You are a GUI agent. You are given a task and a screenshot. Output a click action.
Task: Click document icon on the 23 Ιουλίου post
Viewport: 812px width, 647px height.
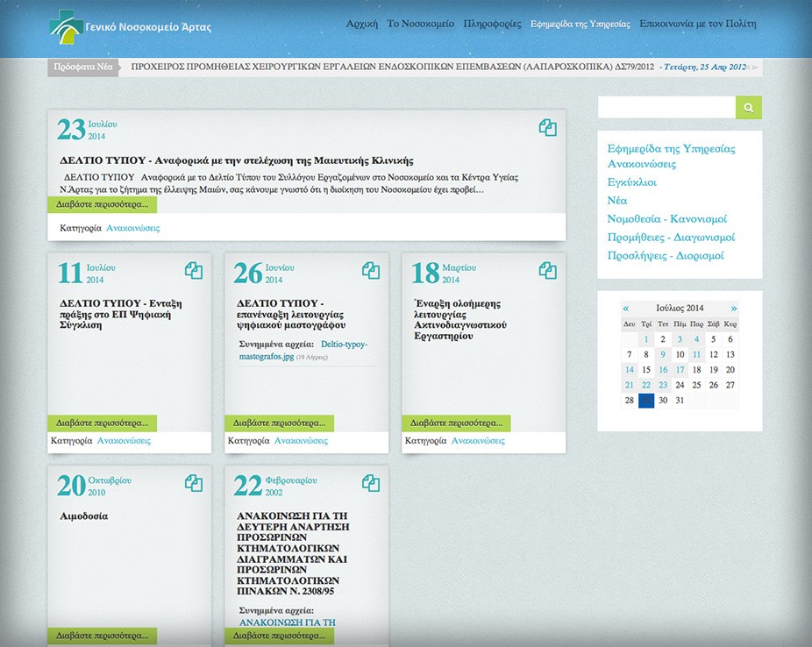click(x=547, y=127)
